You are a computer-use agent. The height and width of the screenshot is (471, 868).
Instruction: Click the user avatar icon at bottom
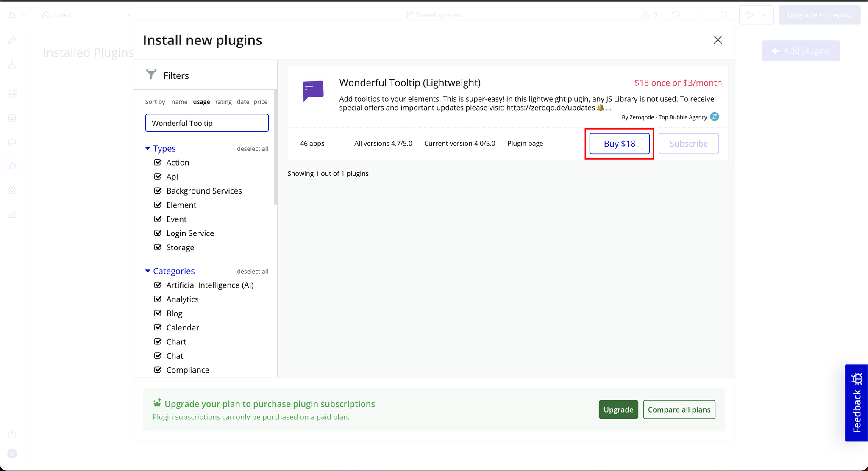pyautogui.click(x=12, y=454)
